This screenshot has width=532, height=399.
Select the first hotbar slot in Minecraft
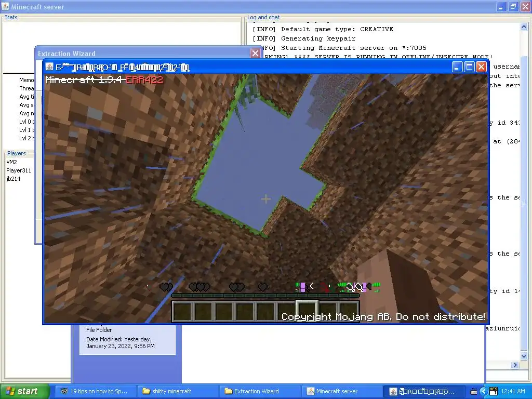click(x=182, y=312)
